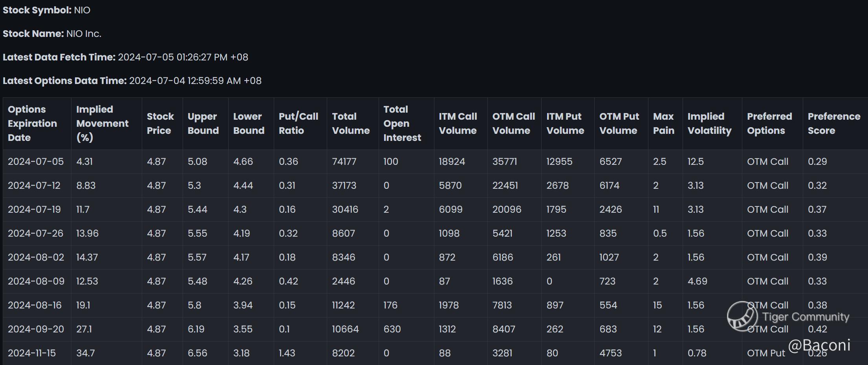The width and height of the screenshot is (868, 365).
Task: Select the 2024-11-15 expiration date cell
Action: click(x=32, y=353)
